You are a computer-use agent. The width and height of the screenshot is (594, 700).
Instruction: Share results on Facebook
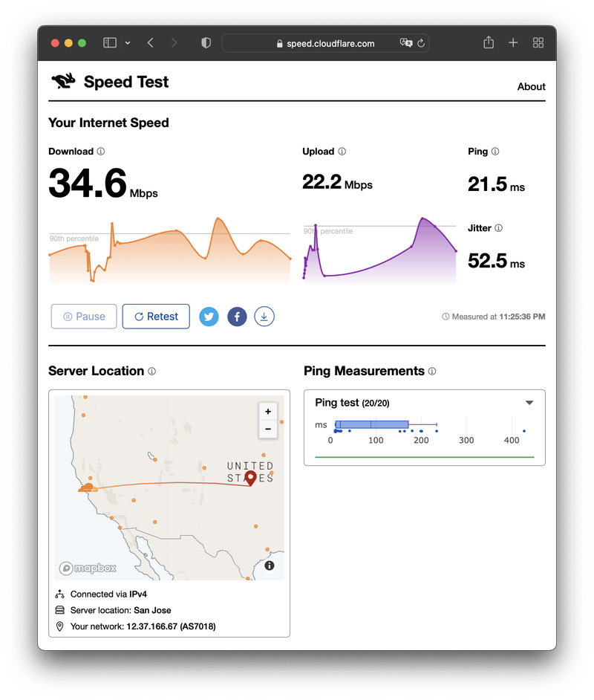[x=237, y=317]
